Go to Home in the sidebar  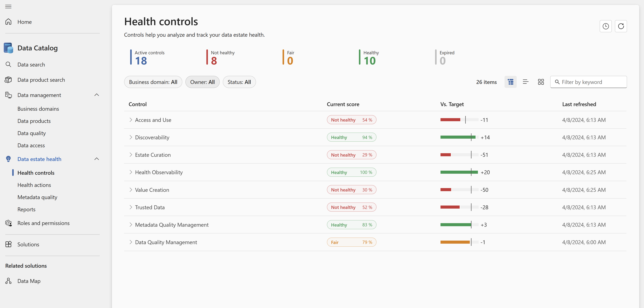(x=25, y=22)
